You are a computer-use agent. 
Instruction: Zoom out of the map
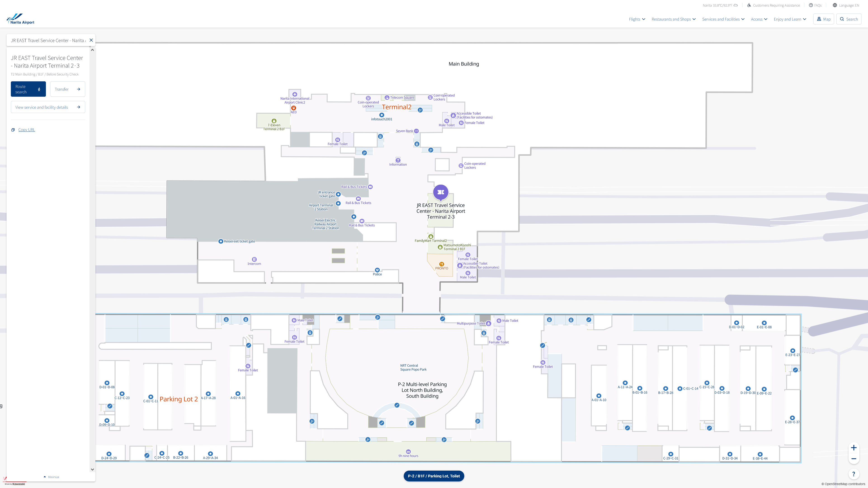[854, 459]
